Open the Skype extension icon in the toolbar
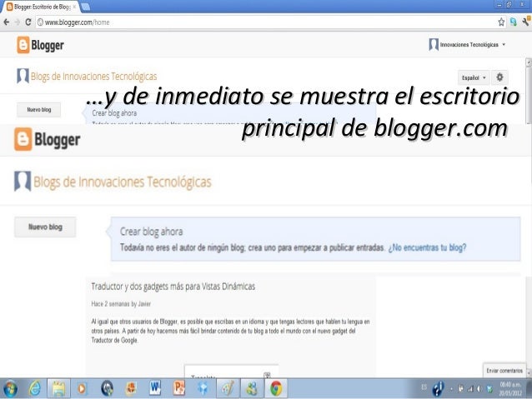The image size is (532, 399). [x=514, y=22]
